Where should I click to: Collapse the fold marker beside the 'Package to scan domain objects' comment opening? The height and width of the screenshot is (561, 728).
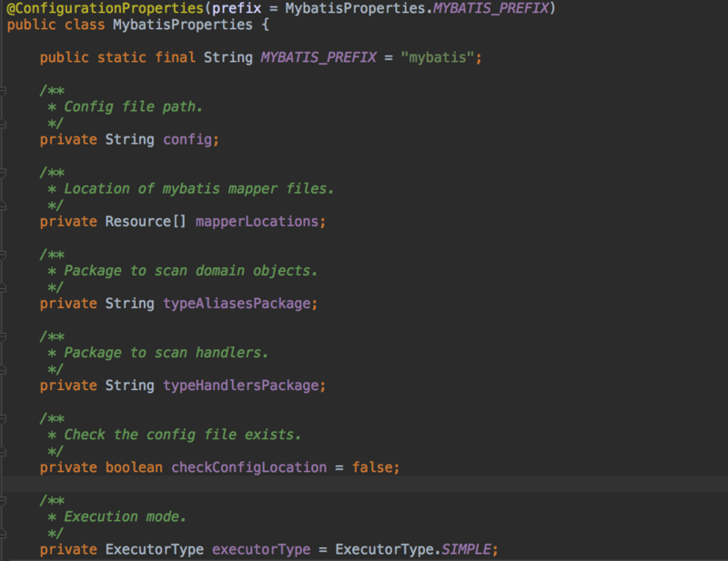[3, 255]
